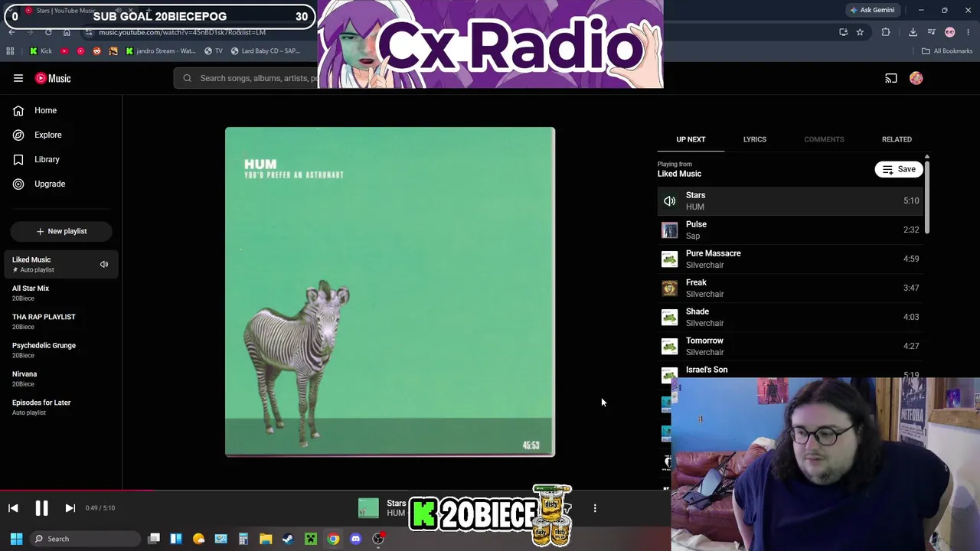This screenshot has width=980, height=551.
Task: Save the queue with the Save button
Action: [x=899, y=169]
